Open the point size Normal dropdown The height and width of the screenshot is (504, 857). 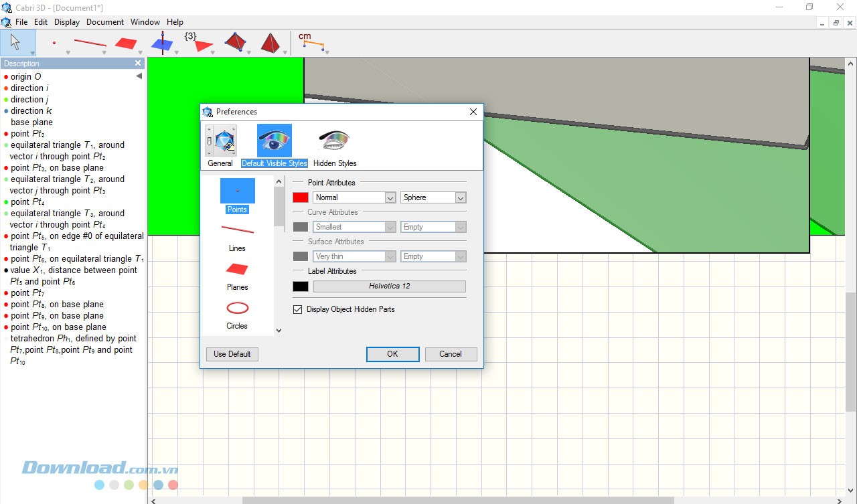[354, 197]
